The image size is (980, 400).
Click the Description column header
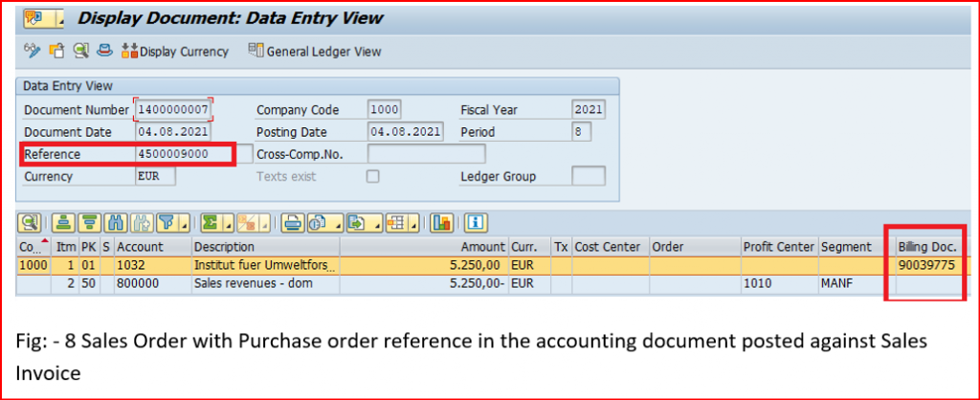click(x=266, y=246)
